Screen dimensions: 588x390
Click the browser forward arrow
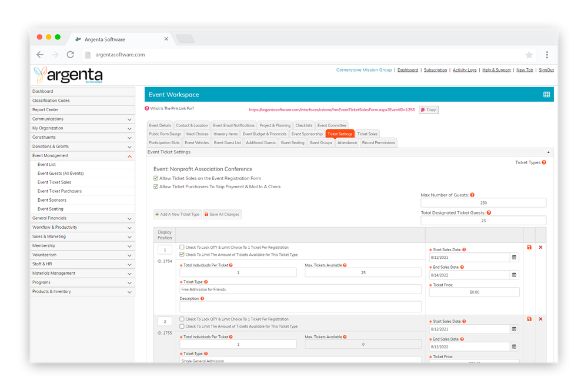[55, 55]
